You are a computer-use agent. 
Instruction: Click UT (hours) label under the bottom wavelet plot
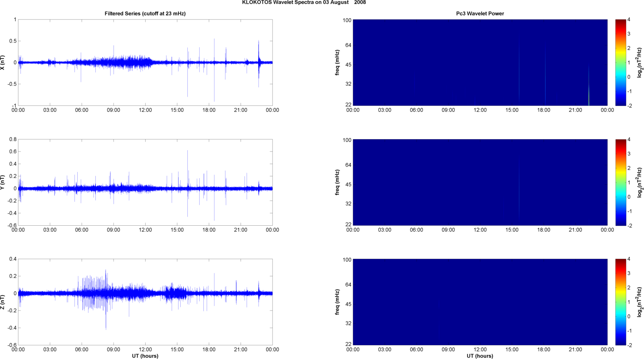pos(480,356)
